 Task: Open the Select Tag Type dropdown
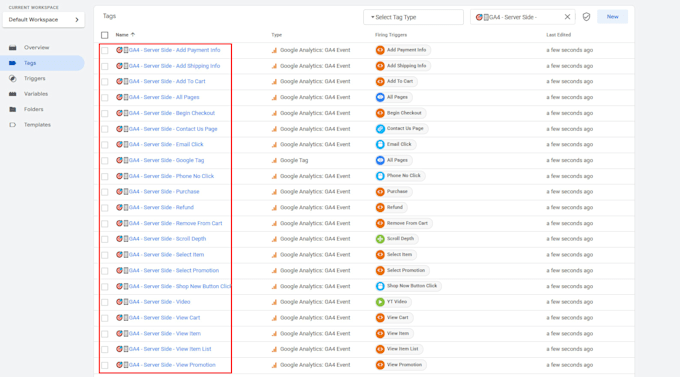tap(413, 17)
